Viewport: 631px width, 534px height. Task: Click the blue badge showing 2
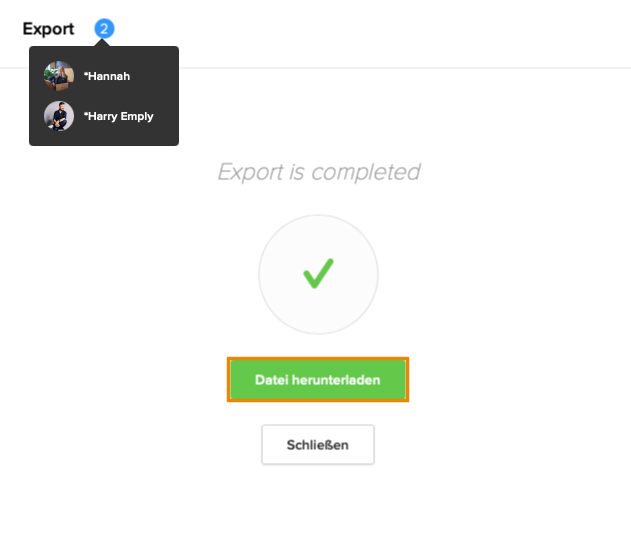[104, 29]
